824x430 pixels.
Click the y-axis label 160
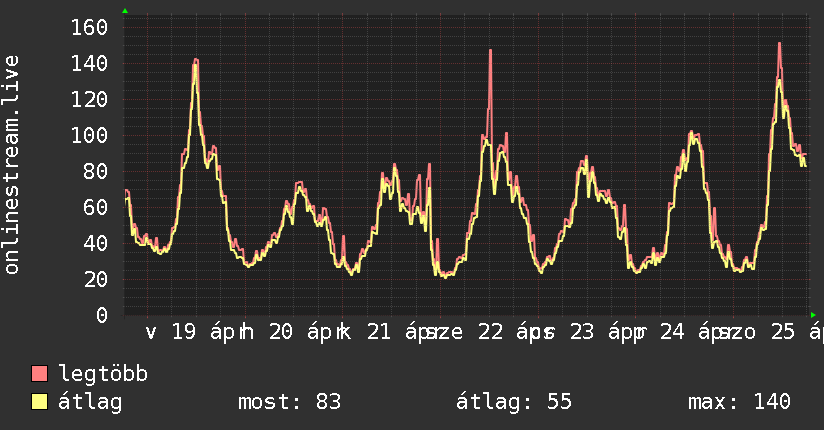pyautogui.click(x=89, y=27)
